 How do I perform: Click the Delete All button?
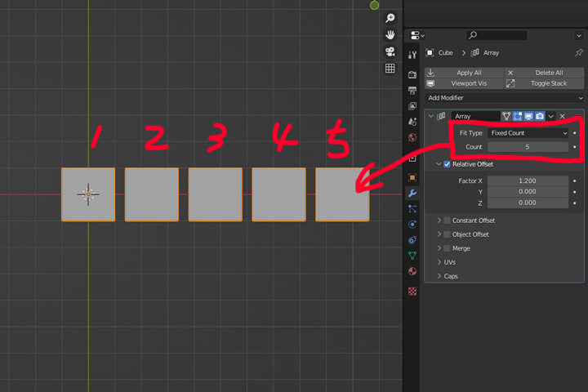point(545,73)
